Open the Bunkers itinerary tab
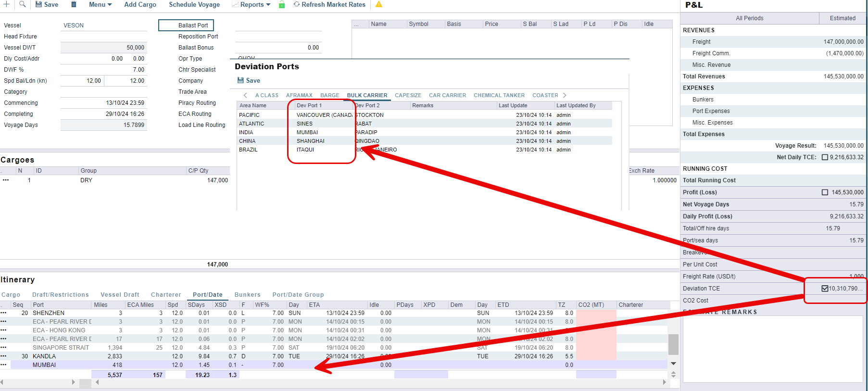The width and height of the screenshot is (868, 391). [247, 295]
